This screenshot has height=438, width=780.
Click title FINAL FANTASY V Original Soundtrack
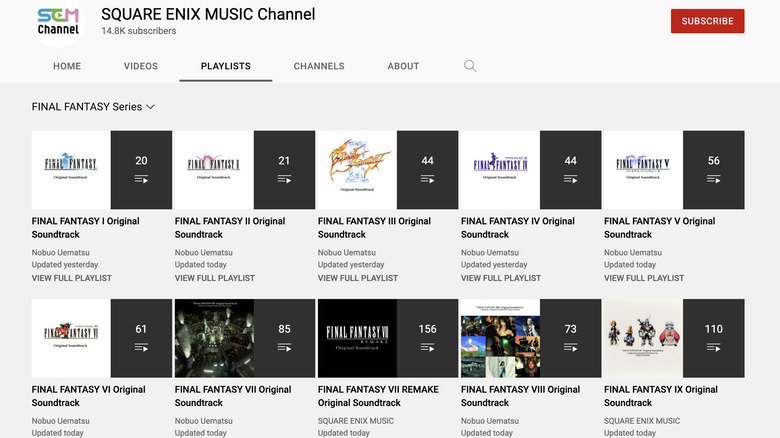660,227
